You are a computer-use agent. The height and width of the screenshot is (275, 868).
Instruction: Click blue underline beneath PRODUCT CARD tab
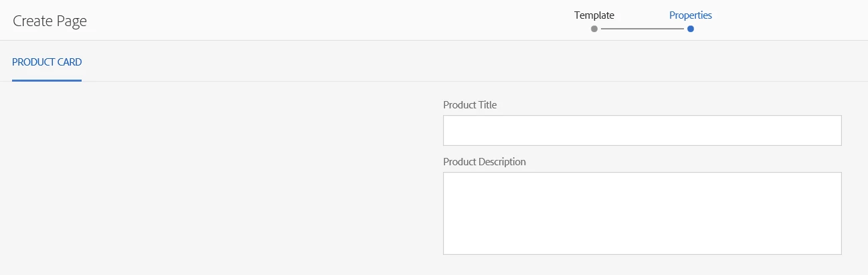[47, 80]
